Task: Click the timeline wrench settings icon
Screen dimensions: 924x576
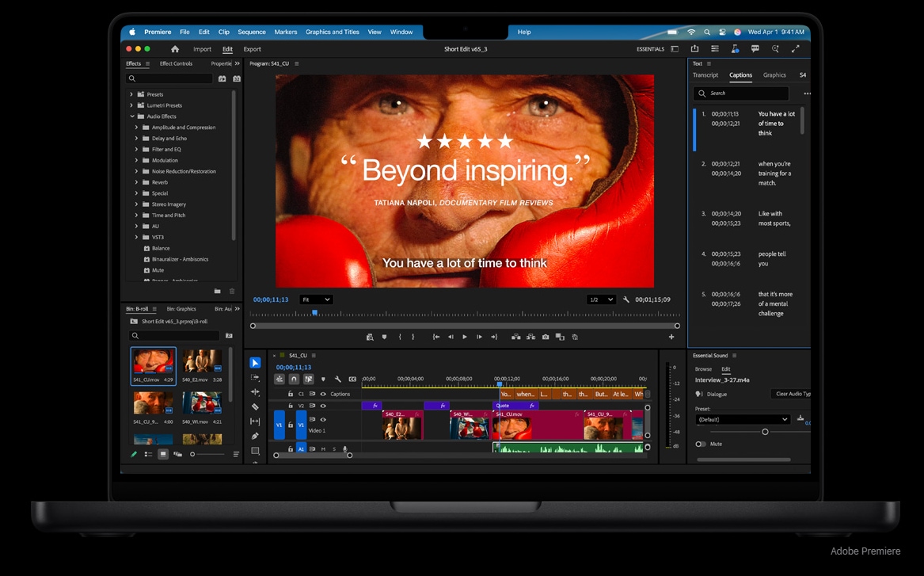Action: [x=337, y=379]
